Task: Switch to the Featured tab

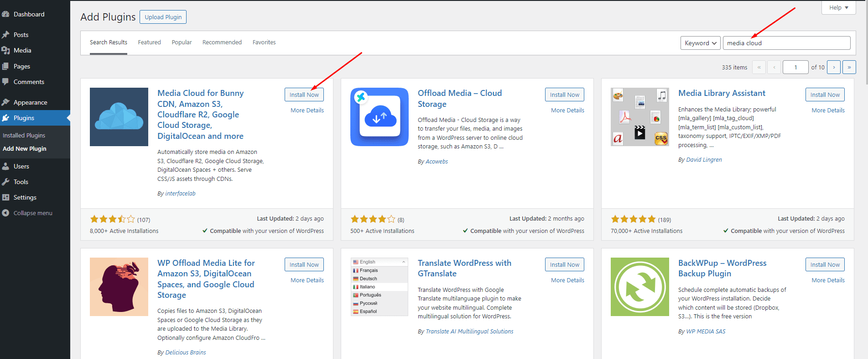Action: [x=149, y=42]
